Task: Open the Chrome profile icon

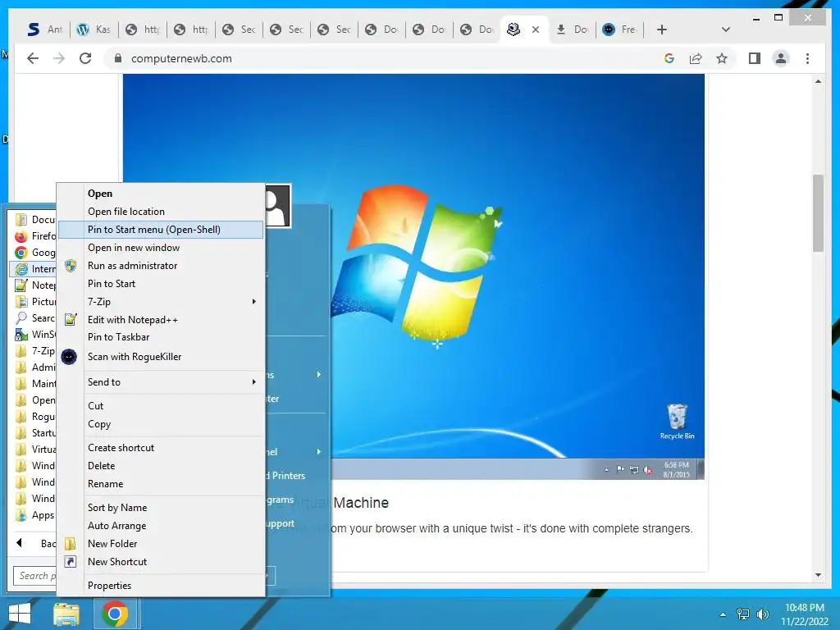Action: coord(781,58)
